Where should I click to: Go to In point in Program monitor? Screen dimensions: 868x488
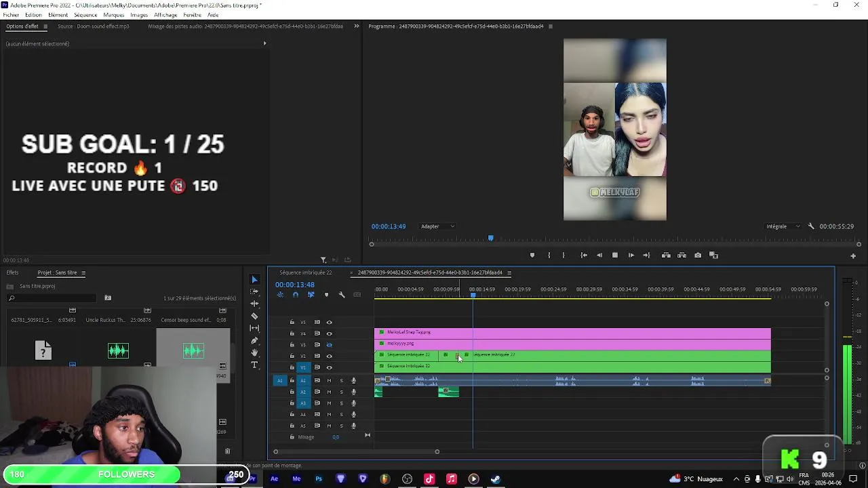point(584,256)
